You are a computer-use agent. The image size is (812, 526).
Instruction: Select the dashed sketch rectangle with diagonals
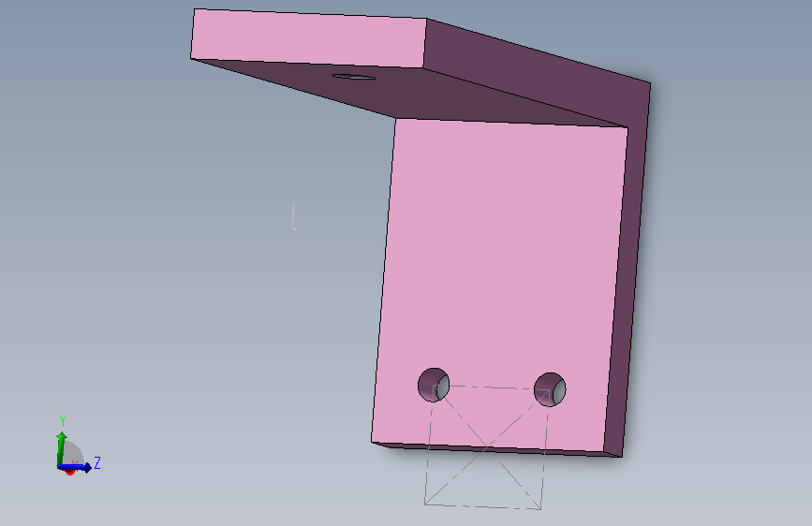(x=487, y=447)
